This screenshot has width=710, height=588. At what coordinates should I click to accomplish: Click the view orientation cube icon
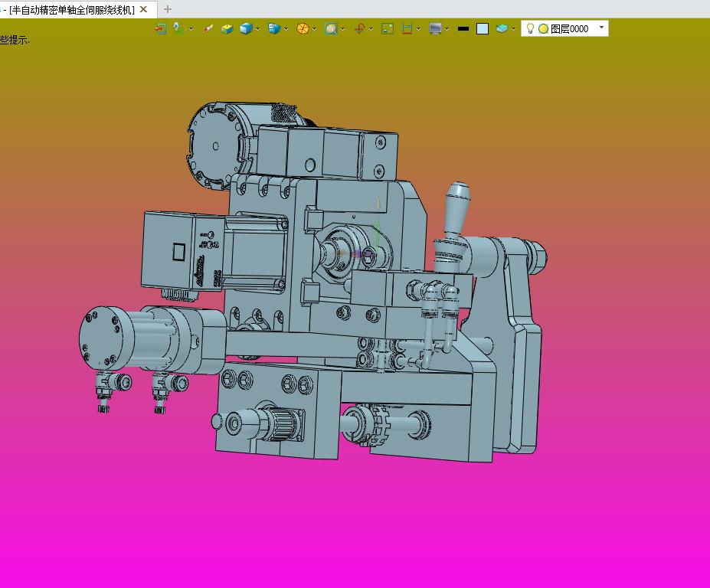(x=274, y=29)
